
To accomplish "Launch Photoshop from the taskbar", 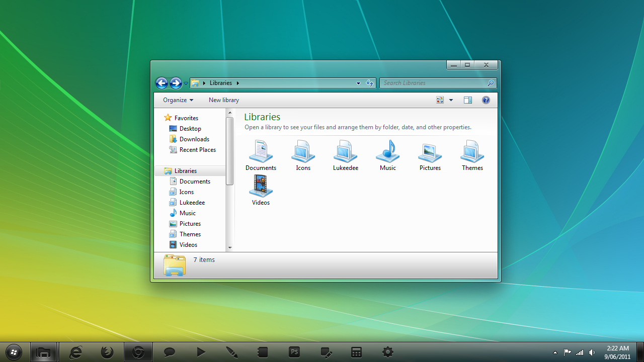I will (x=294, y=352).
